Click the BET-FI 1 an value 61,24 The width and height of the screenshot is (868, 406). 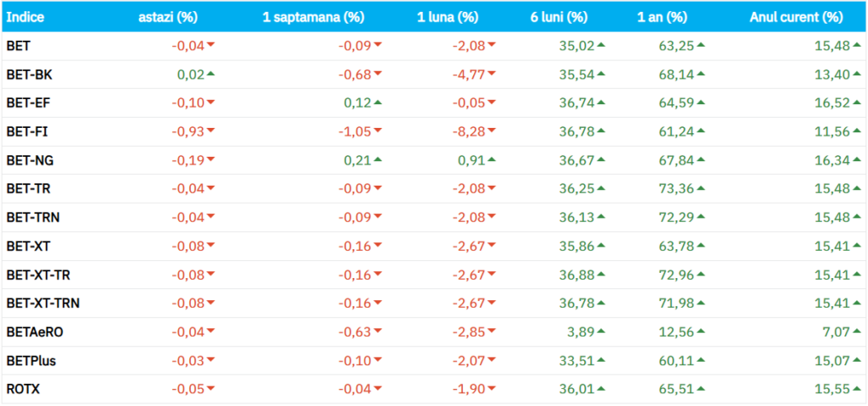coord(676,132)
